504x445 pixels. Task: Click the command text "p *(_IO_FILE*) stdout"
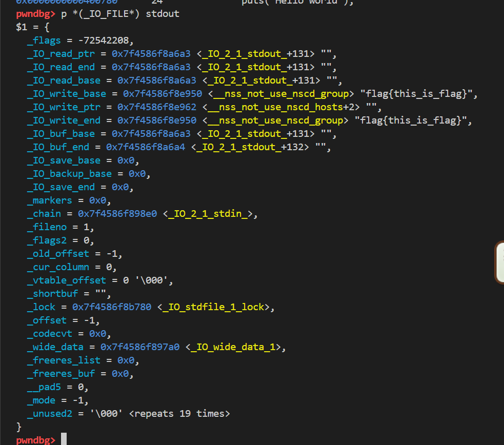pyautogui.click(x=120, y=14)
